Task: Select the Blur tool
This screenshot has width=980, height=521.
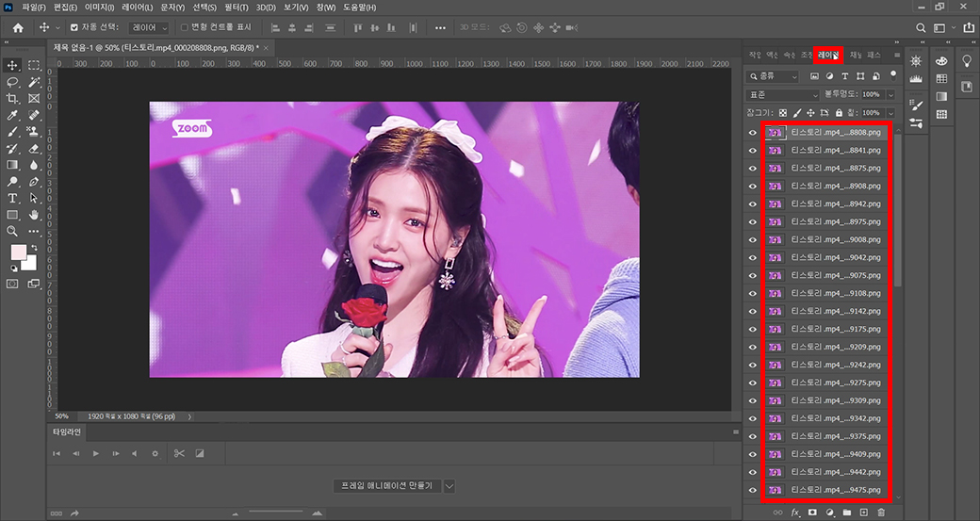Action: click(34, 165)
